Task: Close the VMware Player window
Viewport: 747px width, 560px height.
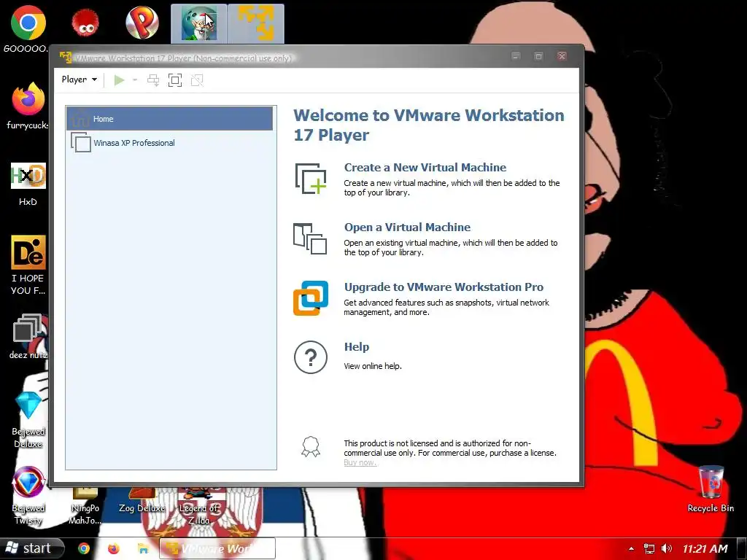Action: tap(562, 56)
